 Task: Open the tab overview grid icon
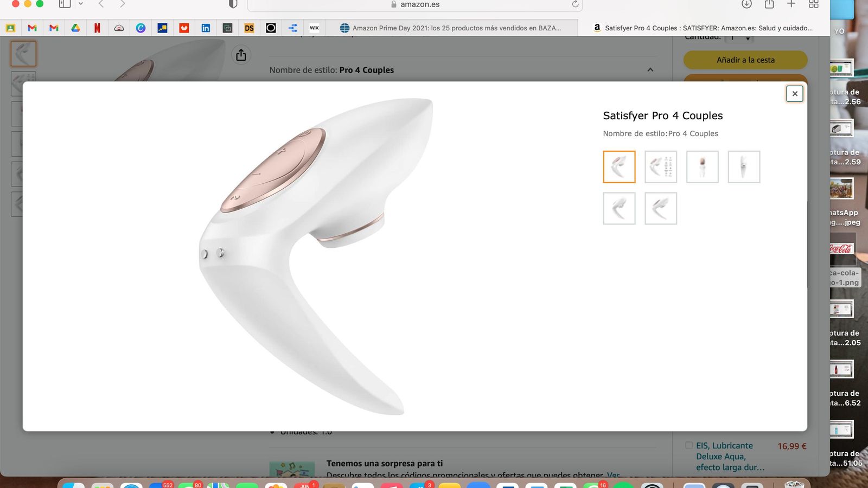click(813, 4)
